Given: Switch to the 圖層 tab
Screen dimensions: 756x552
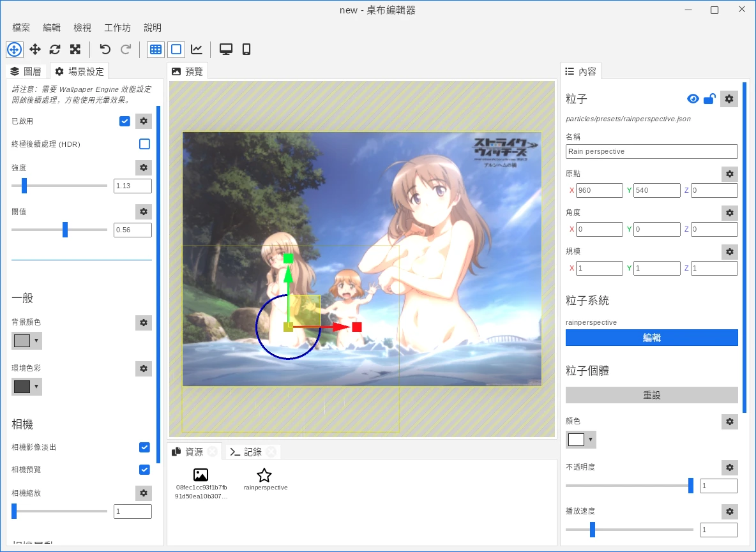Looking at the screenshot, I should [x=26, y=71].
